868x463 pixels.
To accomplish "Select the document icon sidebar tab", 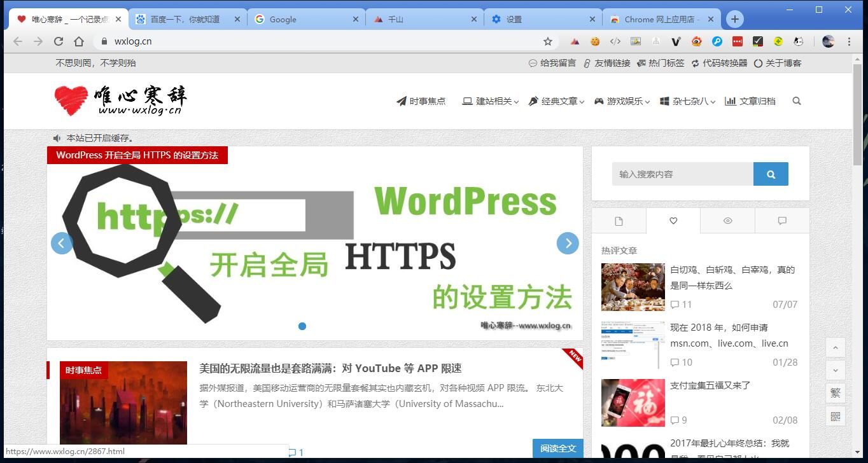I will [619, 221].
